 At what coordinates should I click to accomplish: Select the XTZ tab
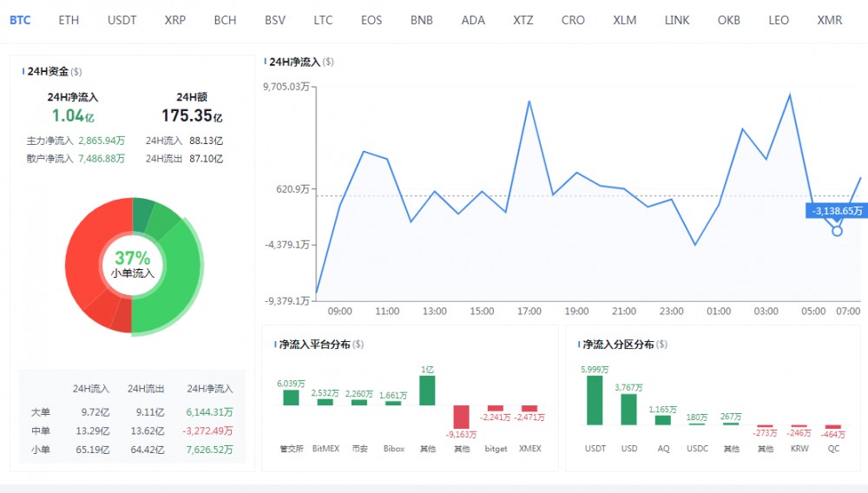click(523, 20)
